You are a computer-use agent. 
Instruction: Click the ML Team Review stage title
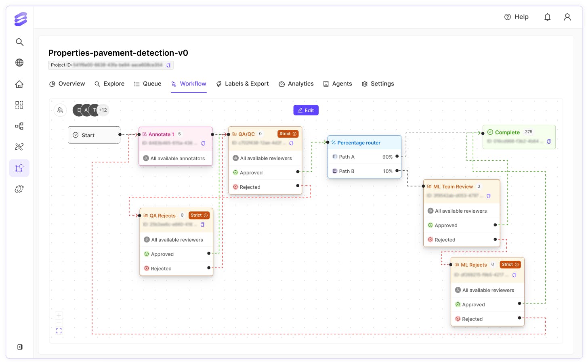(x=453, y=186)
